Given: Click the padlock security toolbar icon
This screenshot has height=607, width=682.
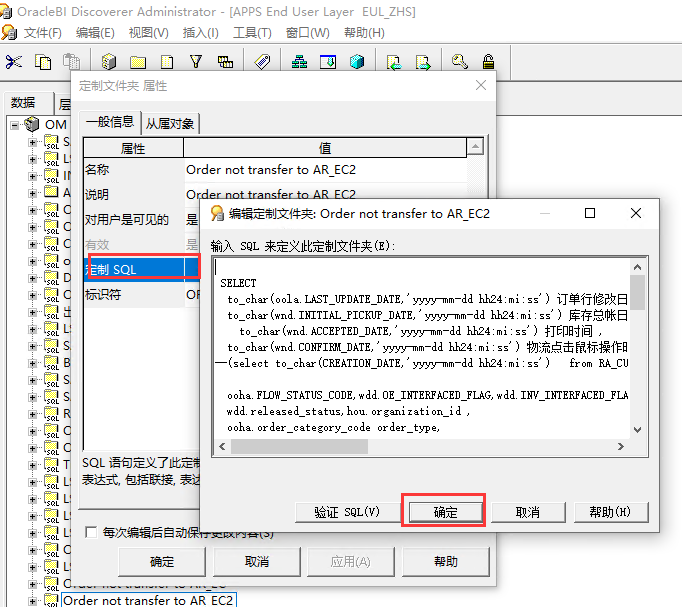Looking at the screenshot, I should (488, 62).
